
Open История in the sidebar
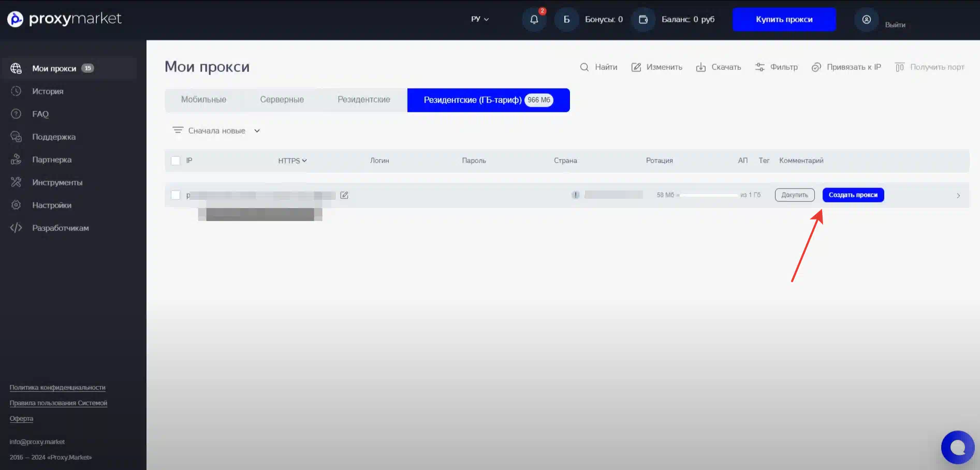pos(48,91)
